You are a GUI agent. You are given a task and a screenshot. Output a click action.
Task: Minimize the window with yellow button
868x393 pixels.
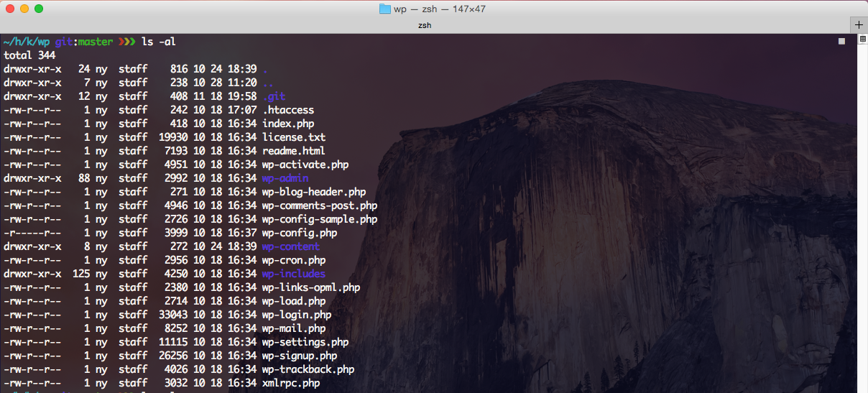tap(24, 9)
